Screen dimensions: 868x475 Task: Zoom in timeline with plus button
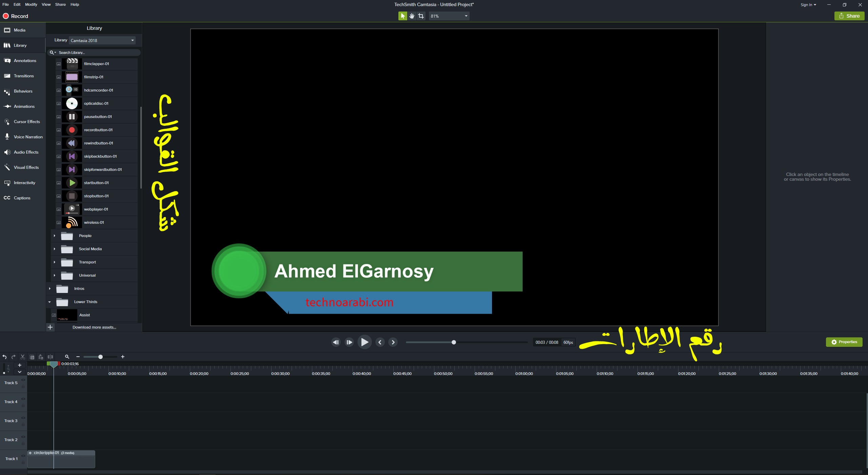(x=123, y=357)
